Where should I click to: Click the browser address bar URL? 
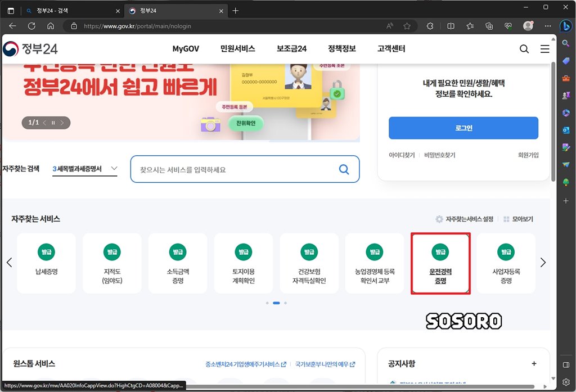click(137, 26)
